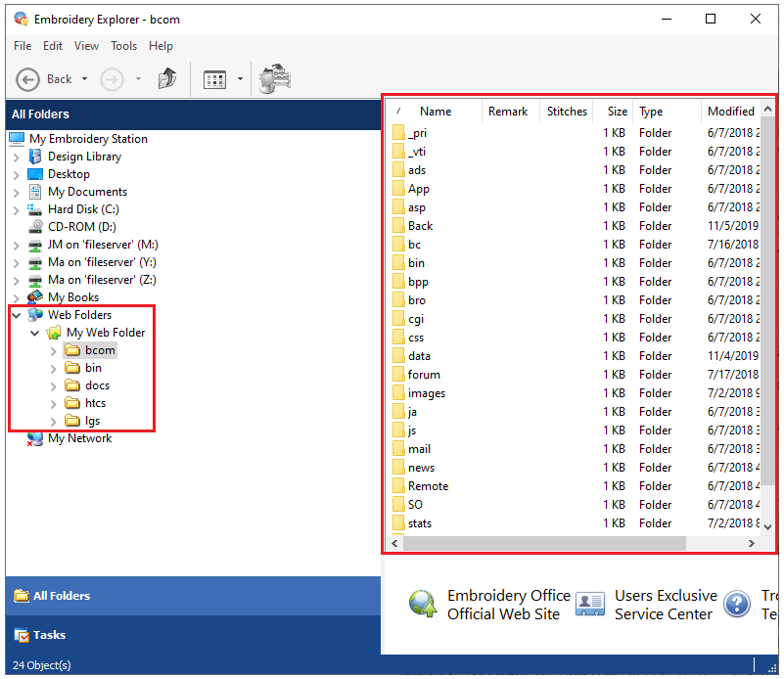Expand the htcs folder node
Viewport: 784px width, 679px height.
click(54, 404)
